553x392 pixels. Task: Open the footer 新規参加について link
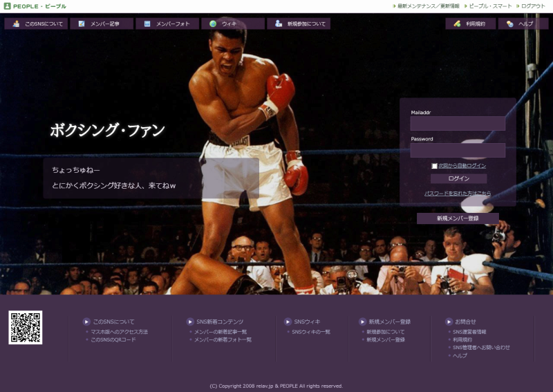point(386,332)
